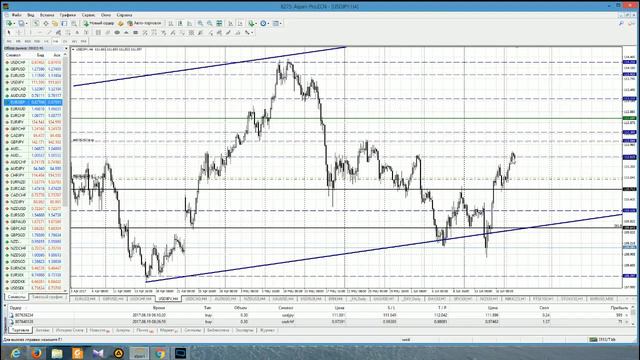Select the vertical line tool
Screen dimensions: 640x360
pos(30,33)
